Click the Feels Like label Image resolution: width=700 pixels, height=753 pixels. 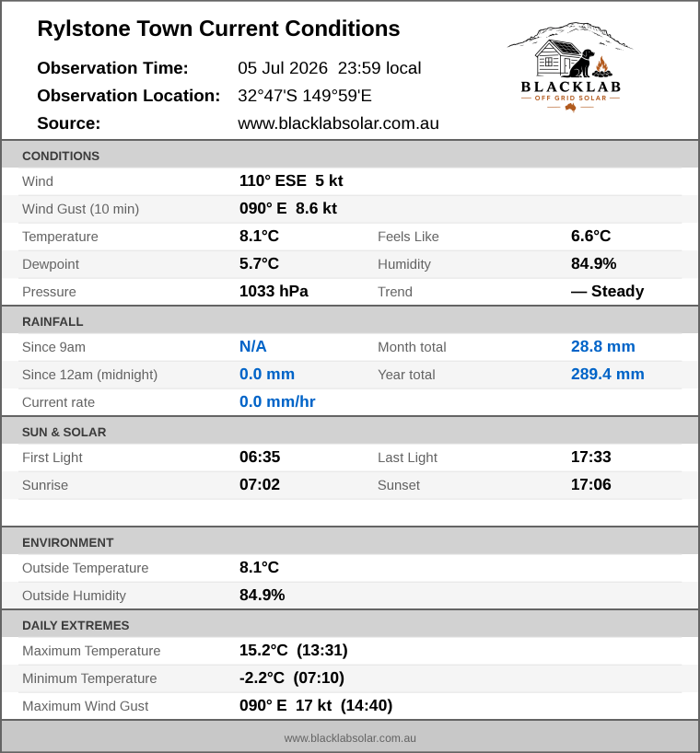408,237
